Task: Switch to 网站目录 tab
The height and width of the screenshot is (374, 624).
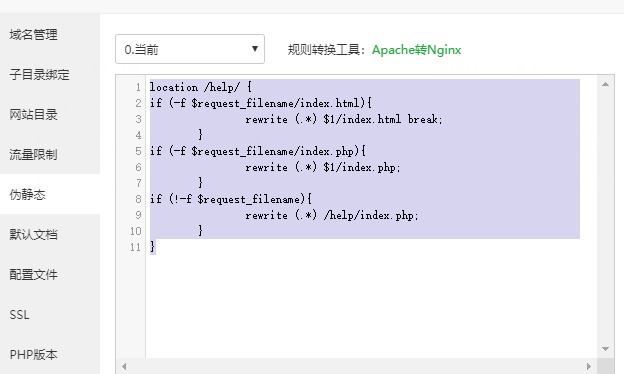Action: 33,115
